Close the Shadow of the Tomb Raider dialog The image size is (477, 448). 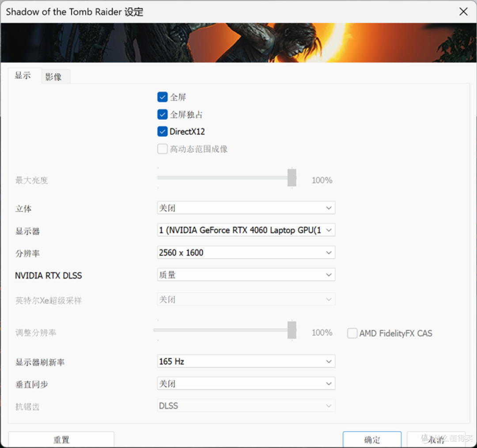pos(463,11)
